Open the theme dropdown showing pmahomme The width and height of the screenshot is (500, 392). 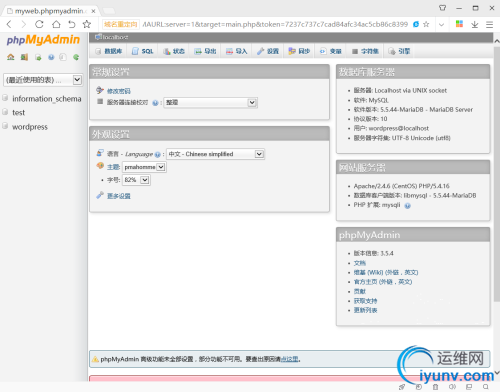point(144,167)
